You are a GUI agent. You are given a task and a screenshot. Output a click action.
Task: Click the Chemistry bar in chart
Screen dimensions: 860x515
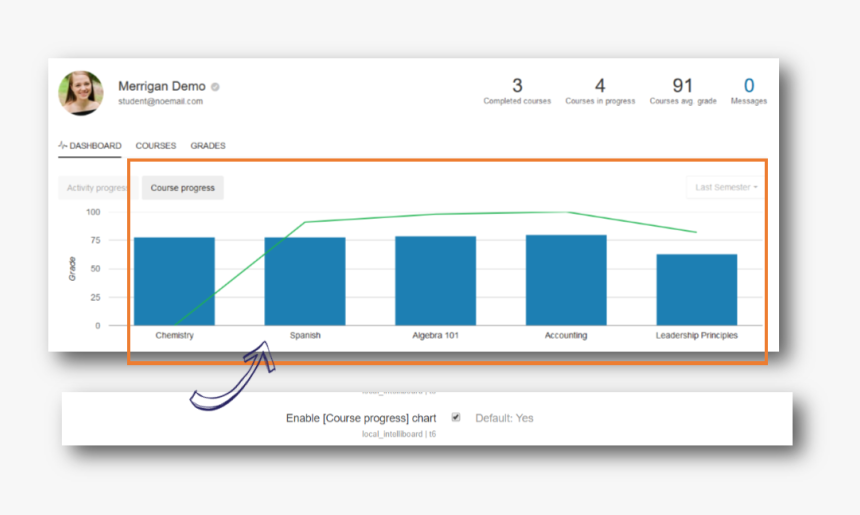pyautogui.click(x=174, y=281)
